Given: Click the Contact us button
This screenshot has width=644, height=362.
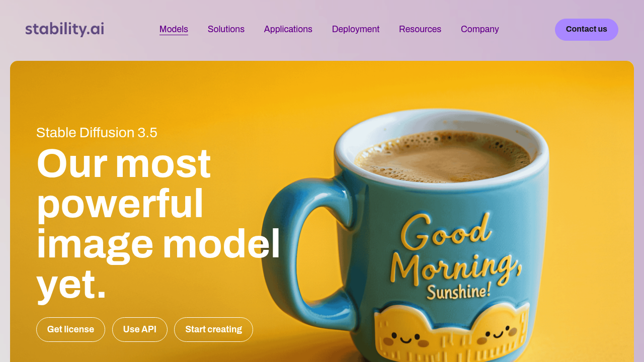Looking at the screenshot, I should pos(587,30).
